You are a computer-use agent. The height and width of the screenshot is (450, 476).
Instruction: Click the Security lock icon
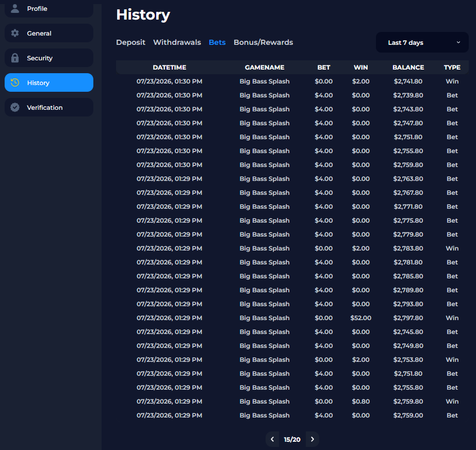tap(15, 58)
